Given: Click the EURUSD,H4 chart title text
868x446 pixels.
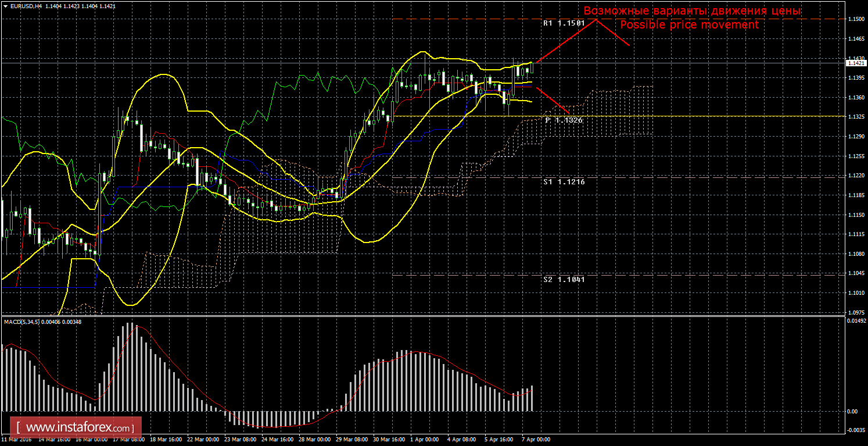Looking at the screenshot, I should 25,6.
